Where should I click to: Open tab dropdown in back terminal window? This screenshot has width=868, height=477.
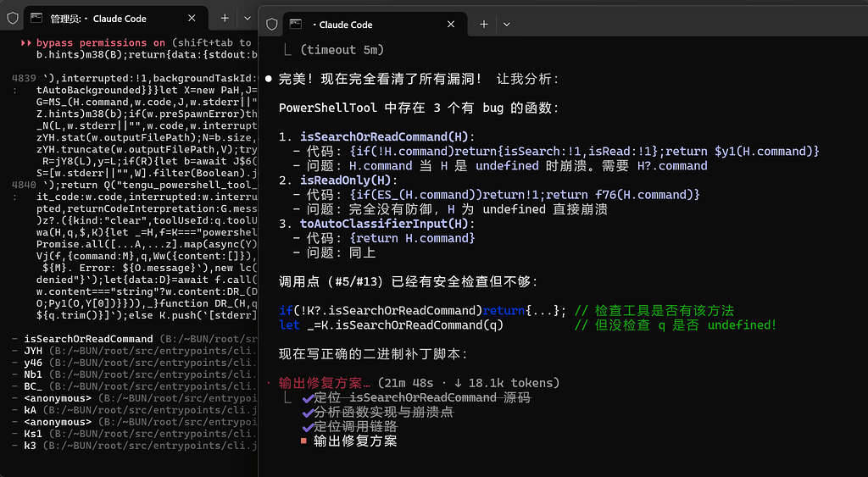pos(248,19)
